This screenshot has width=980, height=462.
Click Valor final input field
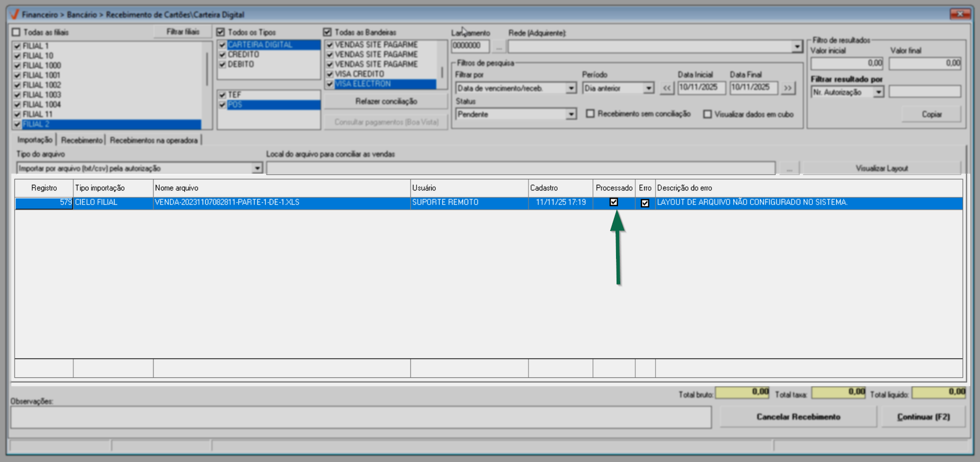point(925,63)
